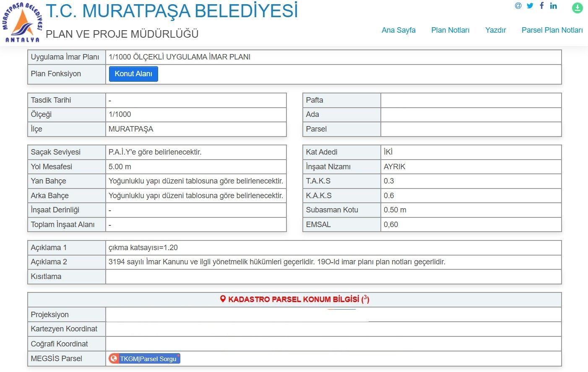
Task: Open the LinkedIn icon link
Action: coord(554,6)
